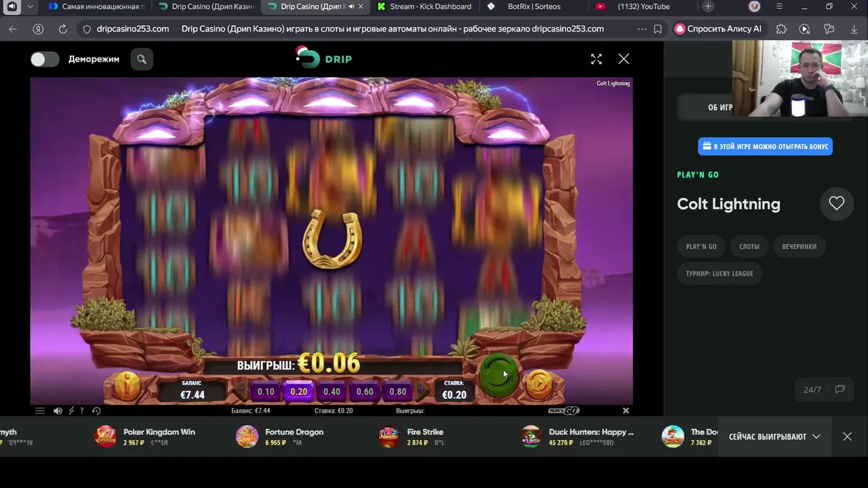868x488 pixels.
Task: Open the PLAY'N GO provider link
Action: tap(698, 175)
